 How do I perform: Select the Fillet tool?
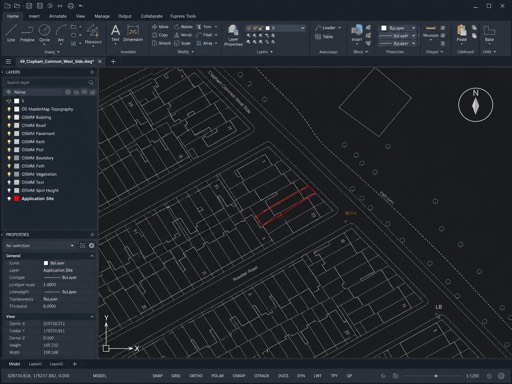coord(204,35)
